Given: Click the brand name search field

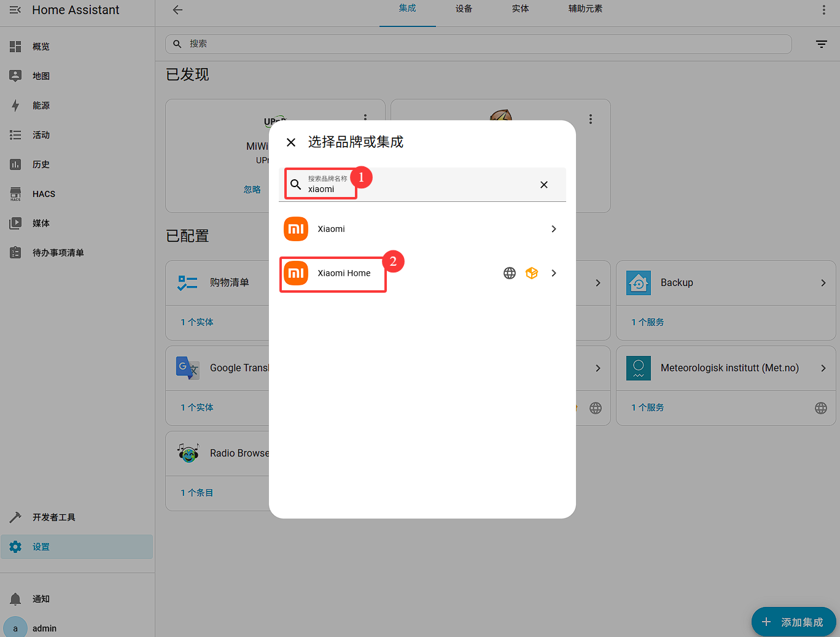Looking at the screenshot, I should 418,185.
